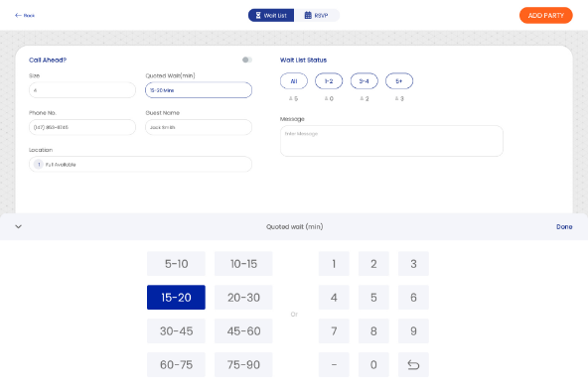Filter wait list by 1-2 party size
The image size is (588, 389).
click(329, 81)
